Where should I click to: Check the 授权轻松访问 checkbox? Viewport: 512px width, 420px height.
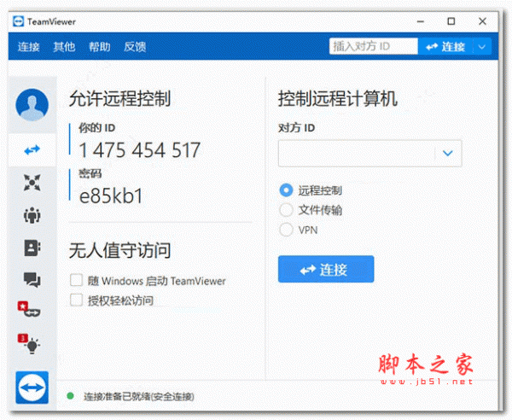pyautogui.click(x=77, y=300)
